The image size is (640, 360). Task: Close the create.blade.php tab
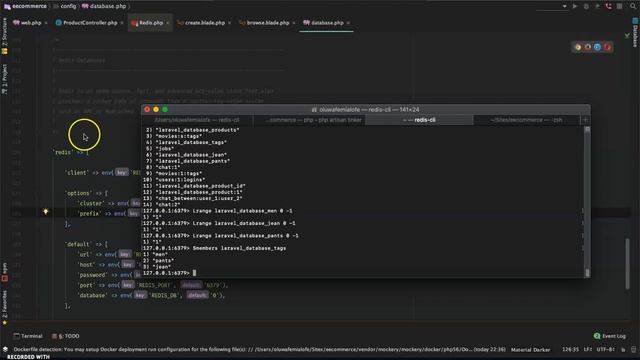tap(229, 23)
